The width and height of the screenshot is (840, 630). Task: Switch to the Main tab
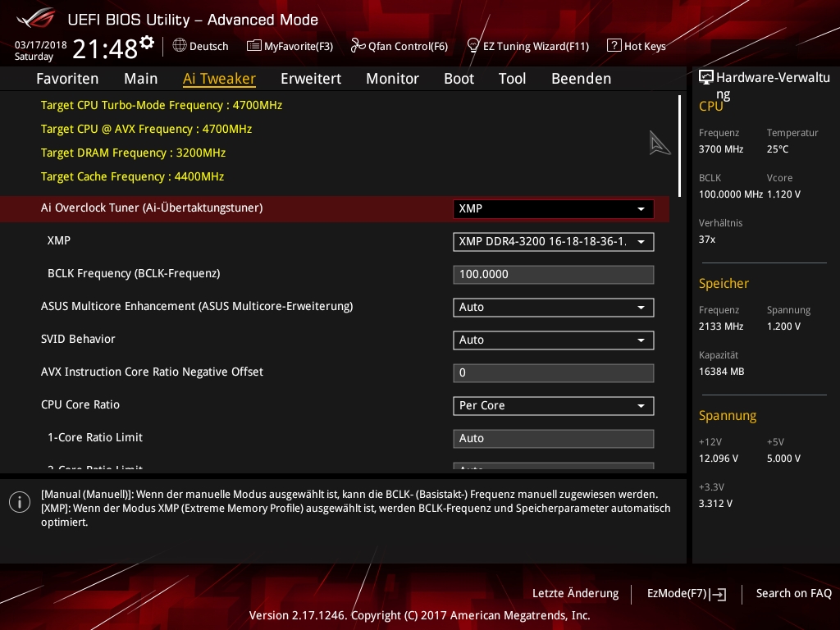tap(141, 79)
